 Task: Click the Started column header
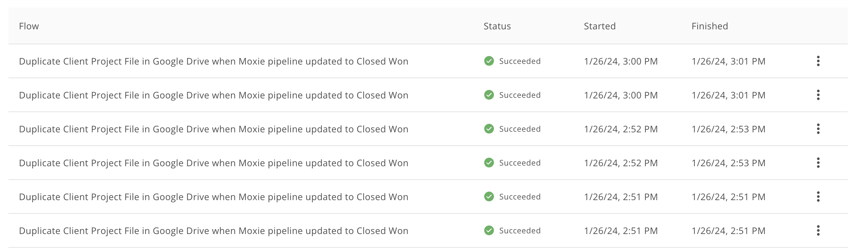coord(600,26)
